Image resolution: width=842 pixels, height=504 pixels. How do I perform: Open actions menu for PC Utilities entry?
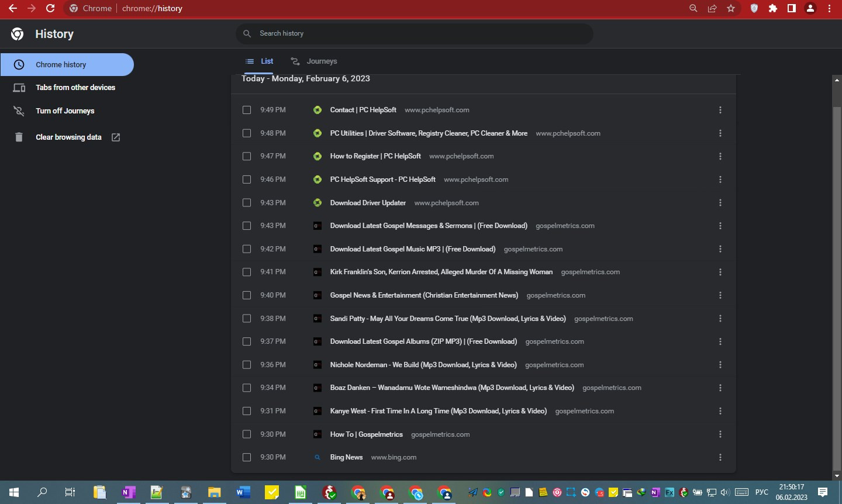[x=720, y=133]
